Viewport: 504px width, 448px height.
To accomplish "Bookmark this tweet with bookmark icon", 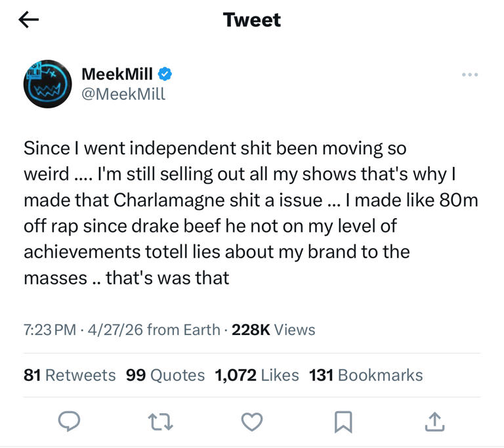I will [x=343, y=422].
